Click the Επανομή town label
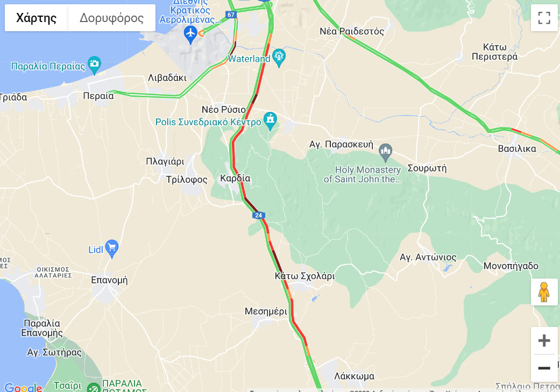 tap(109, 280)
